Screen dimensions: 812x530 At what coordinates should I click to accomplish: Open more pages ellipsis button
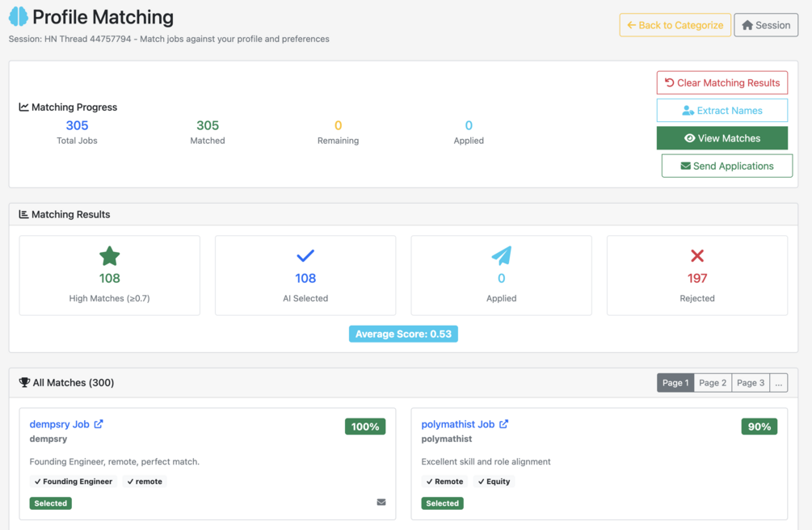[778, 383]
